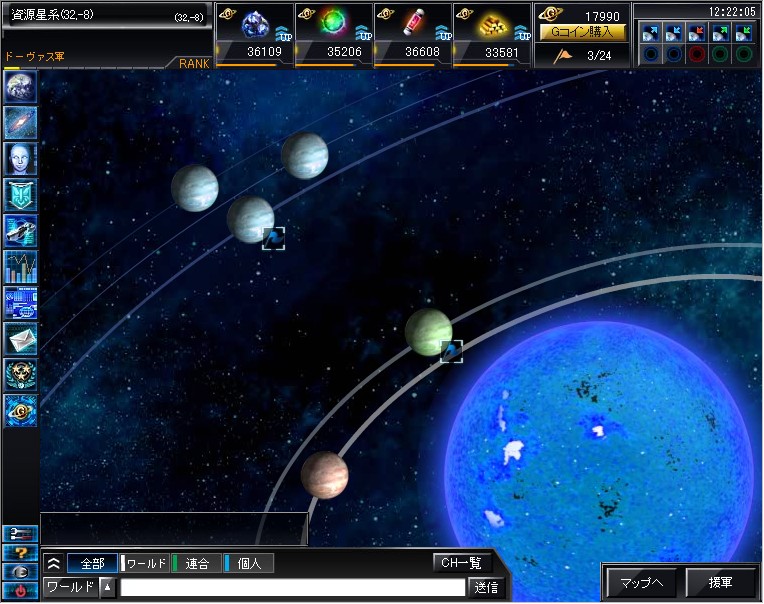Open the galaxy map sidebar icon
This screenshot has width=764, height=604.
tap(20, 123)
